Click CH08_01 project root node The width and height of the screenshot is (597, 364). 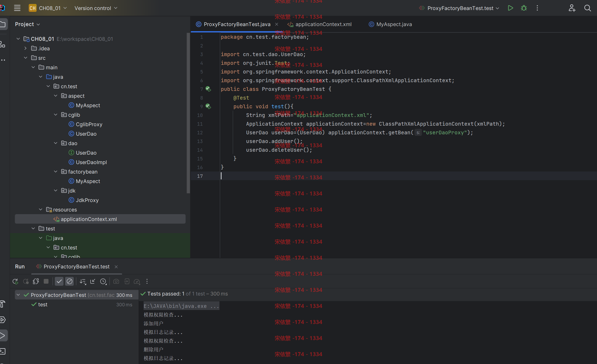tap(68, 39)
